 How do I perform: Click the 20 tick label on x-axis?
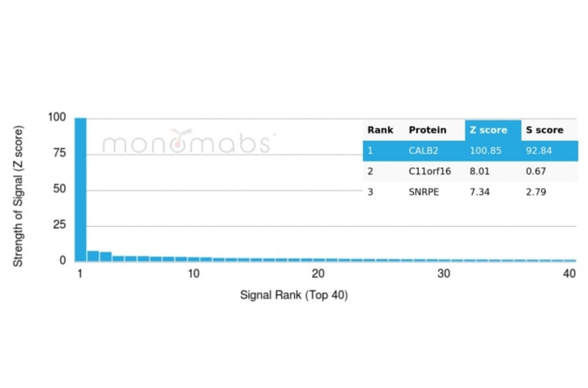point(318,273)
